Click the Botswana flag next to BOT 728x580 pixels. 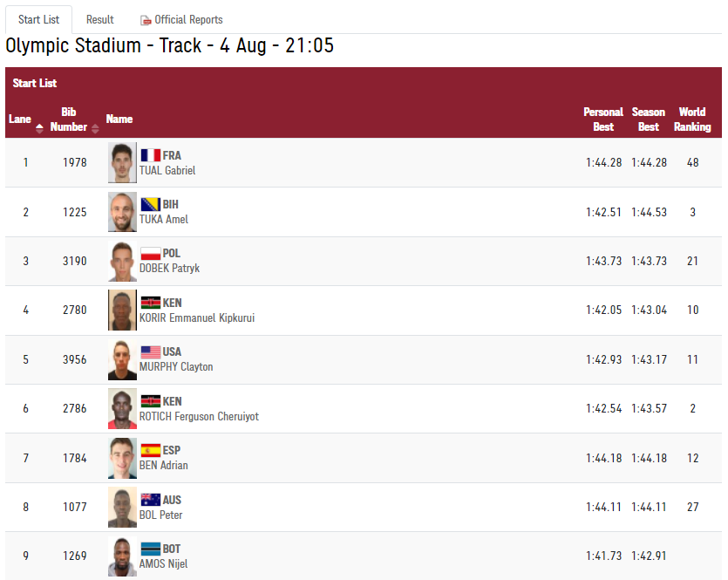coord(151,549)
